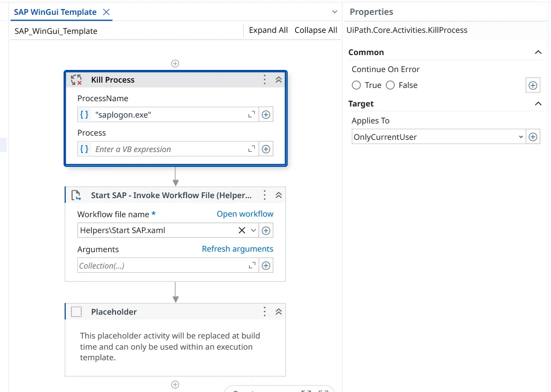551x392 pixels.
Task: Click the Invoke Workflow File activity icon
Action: pos(76,195)
